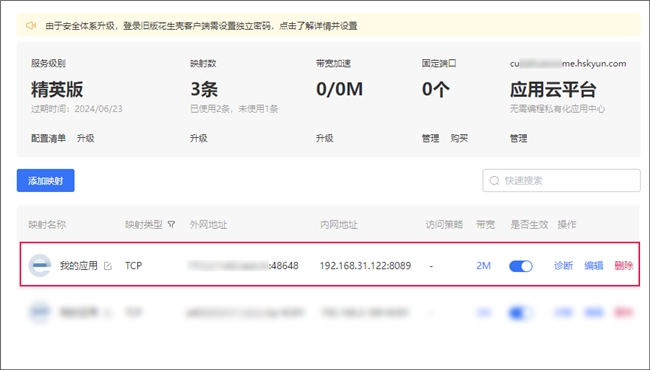The image size is (650, 370).
Task: Open 配置清单 under 服务级别
Action: (48, 138)
